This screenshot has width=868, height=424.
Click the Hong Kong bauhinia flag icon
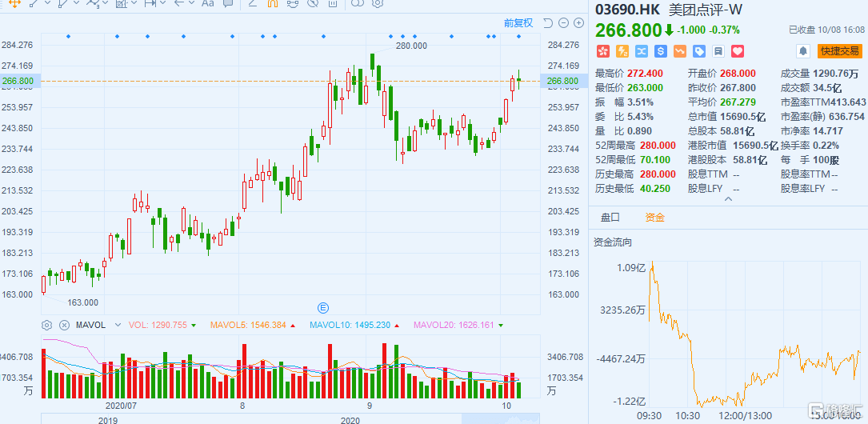pos(602,51)
